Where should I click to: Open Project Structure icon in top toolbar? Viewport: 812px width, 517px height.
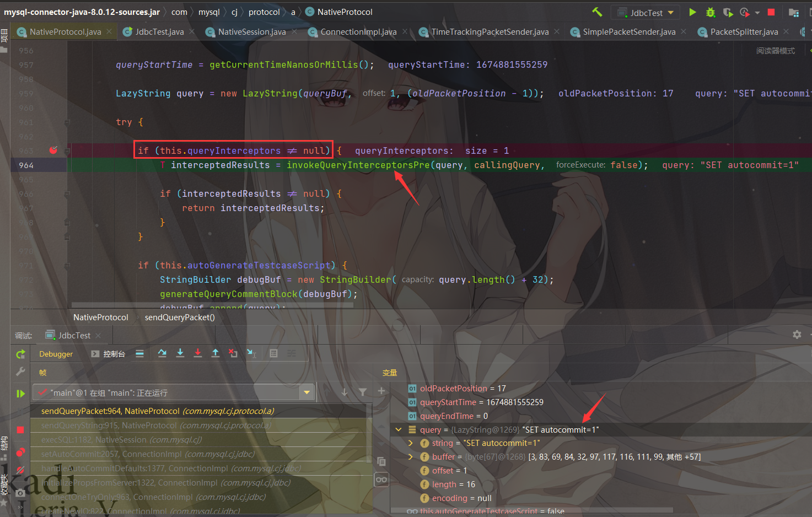[x=794, y=12]
